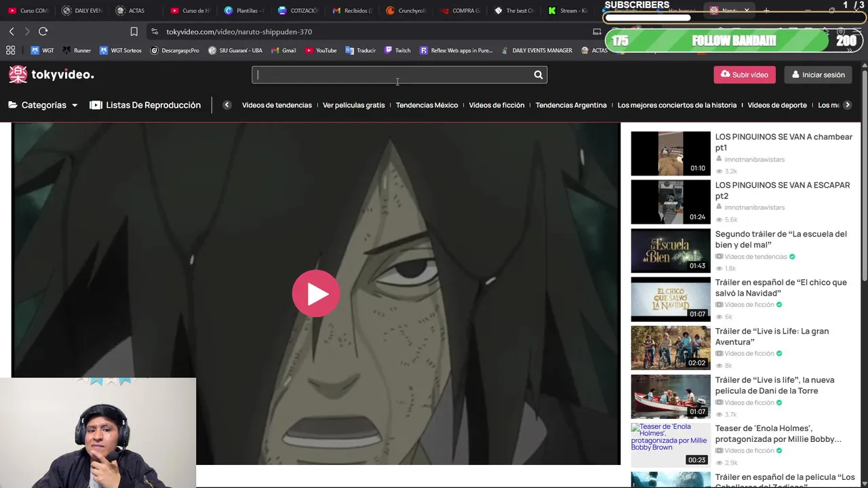Open Traducir bookmark
Image resolution: width=868 pixels, height=488 pixels.
(x=360, y=50)
